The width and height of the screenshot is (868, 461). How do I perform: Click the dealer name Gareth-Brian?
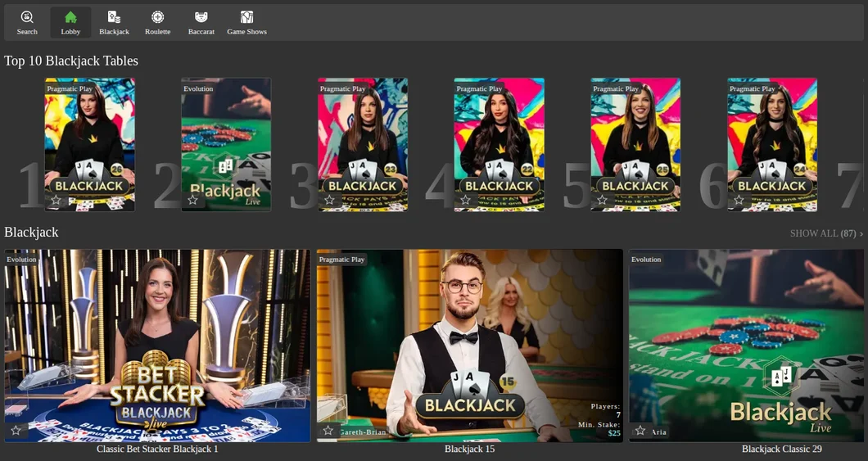coord(363,432)
